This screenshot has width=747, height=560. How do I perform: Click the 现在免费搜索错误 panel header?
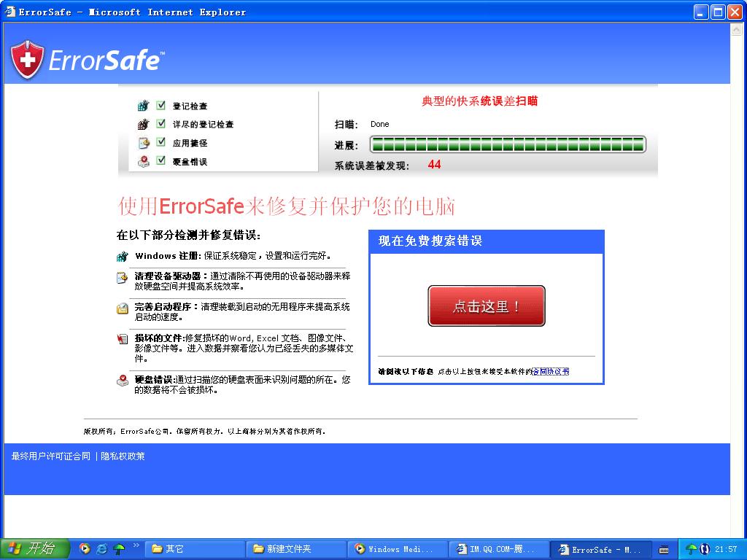487,241
